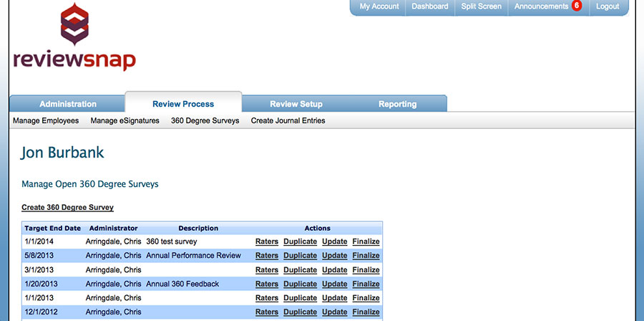Select the 5/8/2013 date cell

point(39,256)
